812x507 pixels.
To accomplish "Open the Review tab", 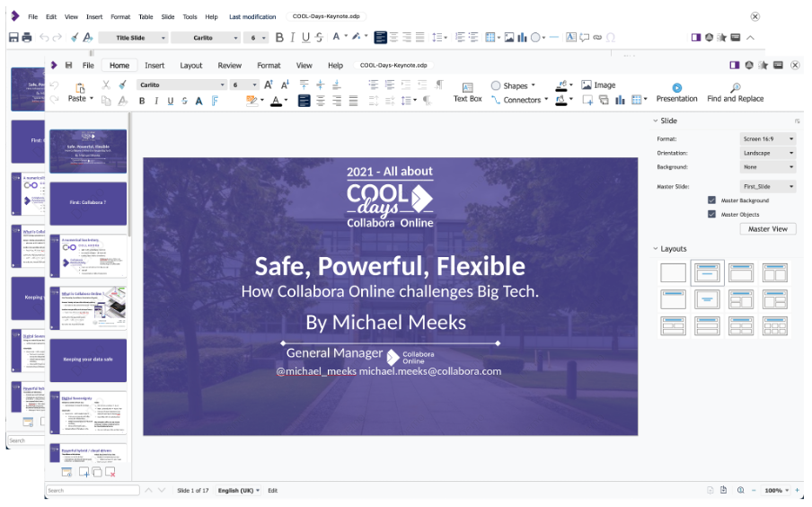I will pyautogui.click(x=229, y=66).
